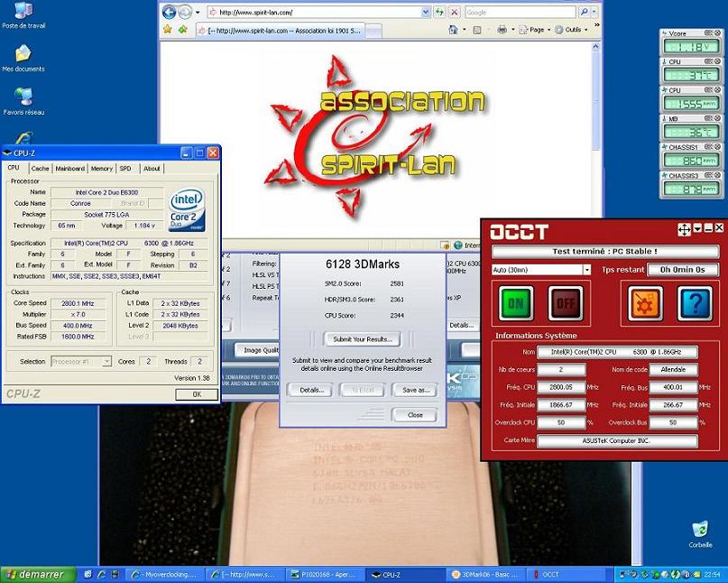The height and width of the screenshot is (583, 728).
Task: Expand the IE address bar history dropdown
Action: click(x=425, y=13)
